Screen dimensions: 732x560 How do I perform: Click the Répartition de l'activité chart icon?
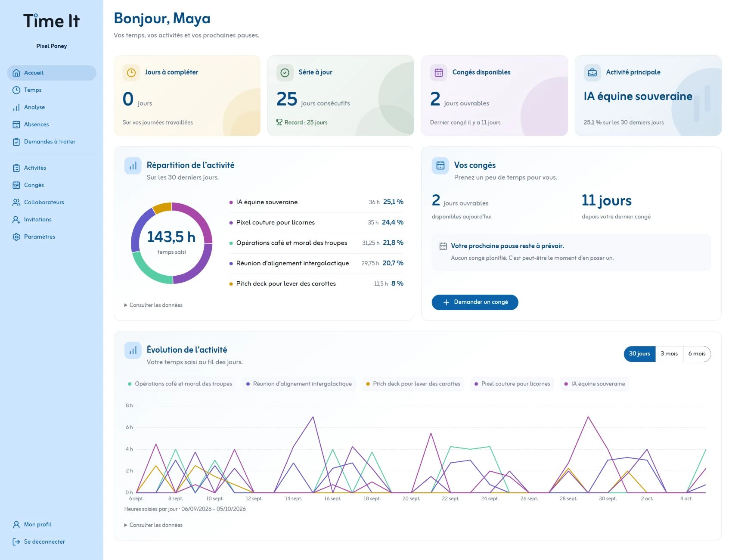coord(133,165)
